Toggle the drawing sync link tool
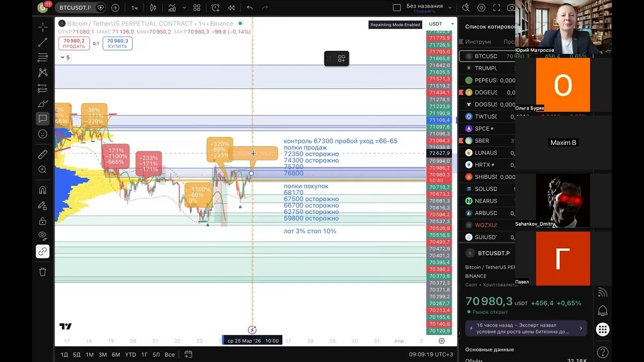Image resolution: width=644 pixels, height=362 pixels. pyautogui.click(x=43, y=251)
